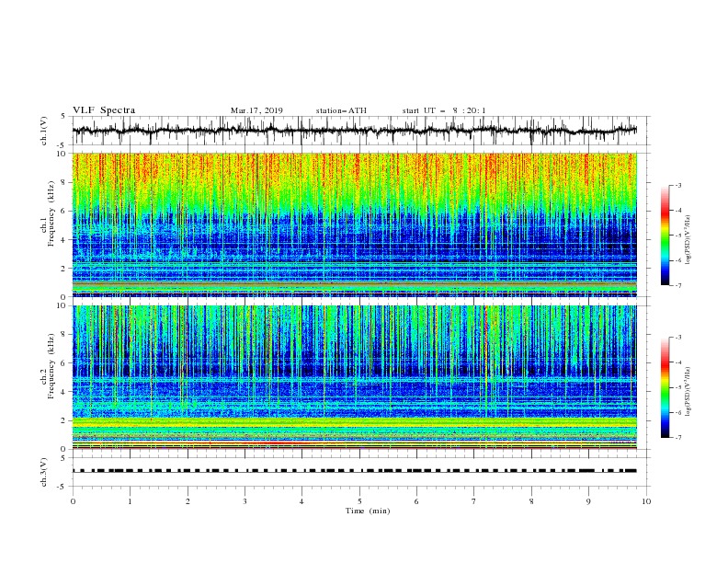Click the "8" kHz tick on ch.2 spectrogram axis
The image size is (728, 563).
tap(63, 335)
